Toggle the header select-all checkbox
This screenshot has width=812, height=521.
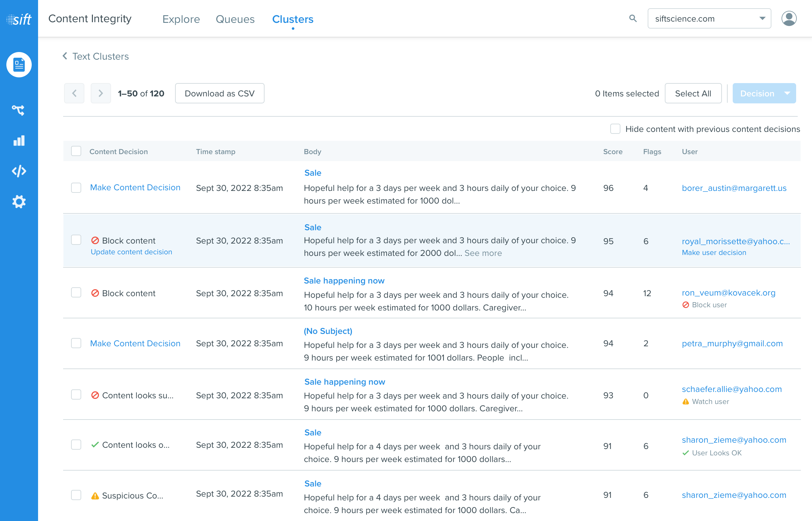point(76,151)
